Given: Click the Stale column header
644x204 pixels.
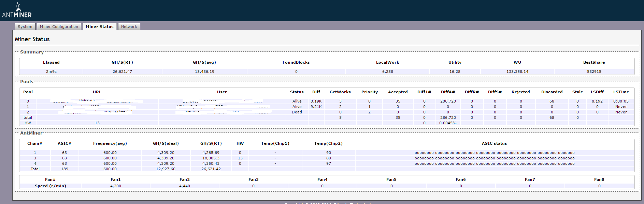Looking at the screenshot, I should (x=577, y=92).
